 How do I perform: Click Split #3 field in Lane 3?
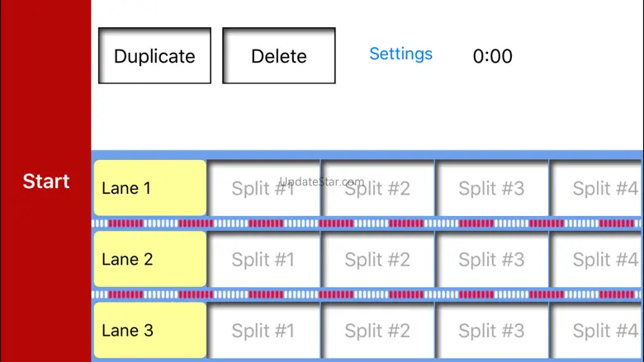coord(492,331)
